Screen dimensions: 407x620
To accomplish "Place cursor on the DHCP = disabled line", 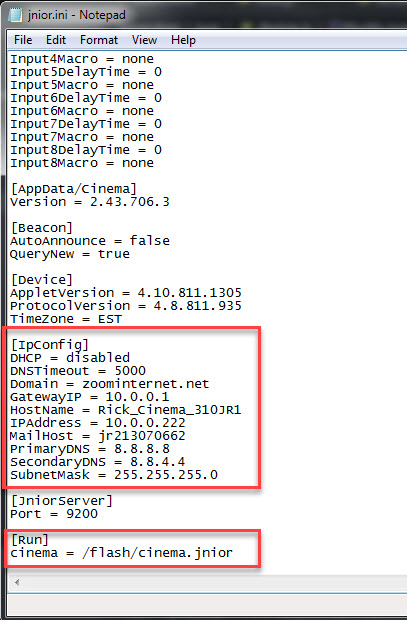I will click(x=70, y=357).
